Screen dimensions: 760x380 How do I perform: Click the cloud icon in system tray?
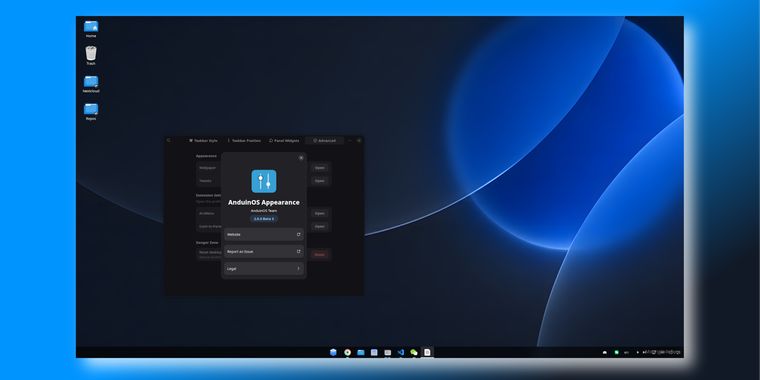604,352
